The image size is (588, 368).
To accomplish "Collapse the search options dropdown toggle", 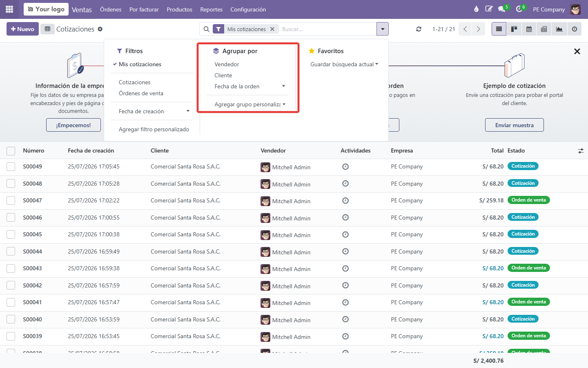I will [383, 29].
